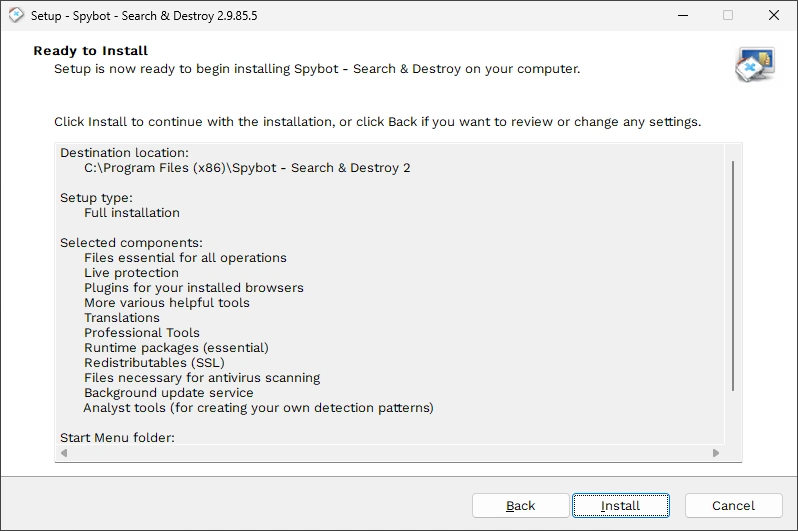Click 'Files necessary for antivirus scanning' line

point(202,378)
